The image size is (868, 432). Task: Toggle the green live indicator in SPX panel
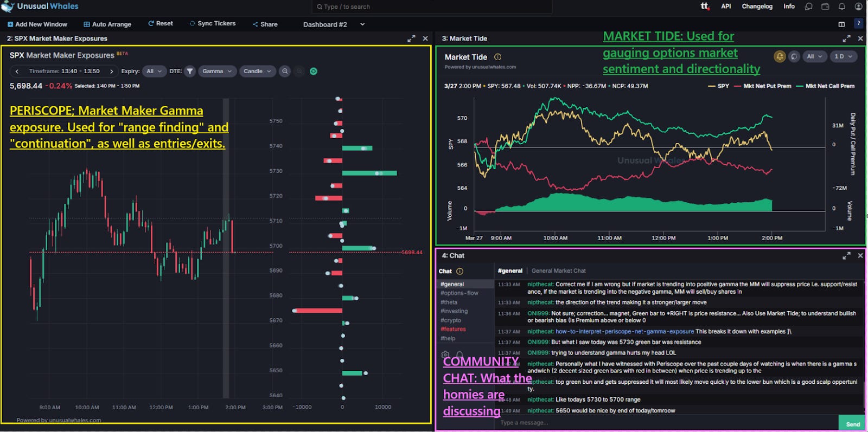(314, 71)
